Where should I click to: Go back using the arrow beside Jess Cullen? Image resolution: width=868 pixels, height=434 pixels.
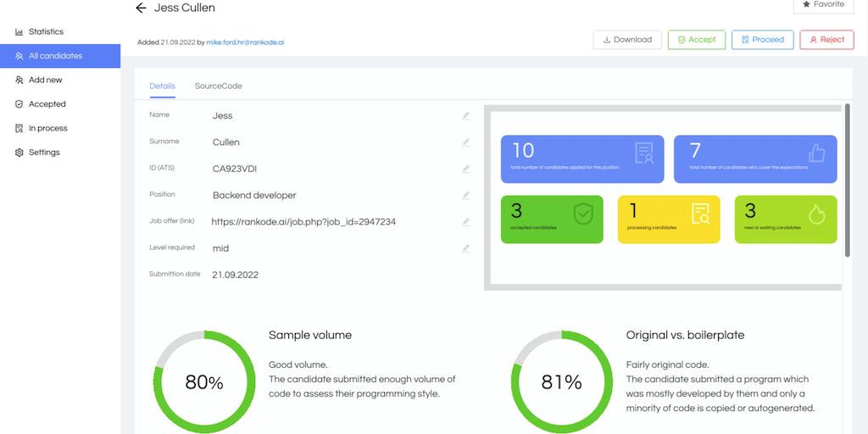(141, 8)
